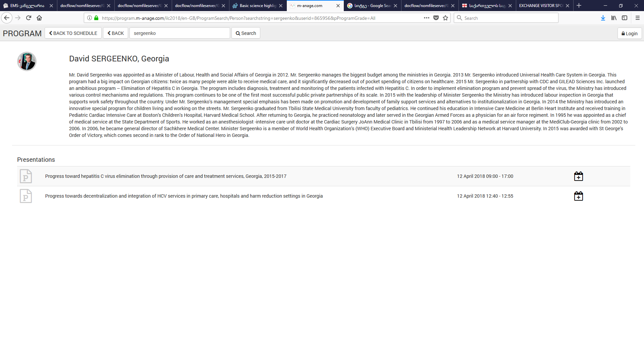Open the page actions three-dots menu

426,18
